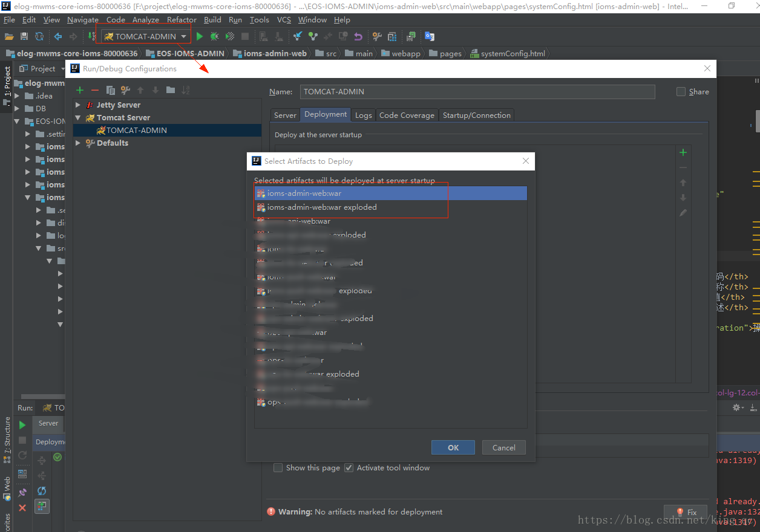
Task: Open the VCS menu
Action: [284, 19]
